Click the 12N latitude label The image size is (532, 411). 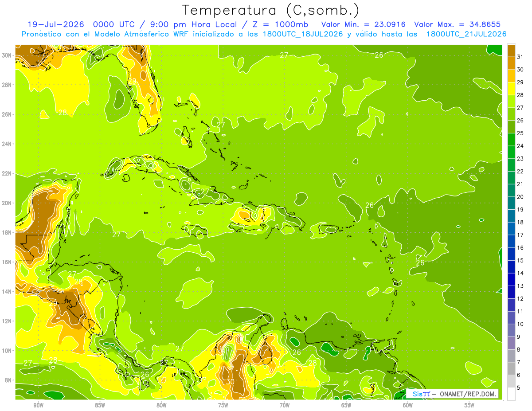click(x=7, y=321)
